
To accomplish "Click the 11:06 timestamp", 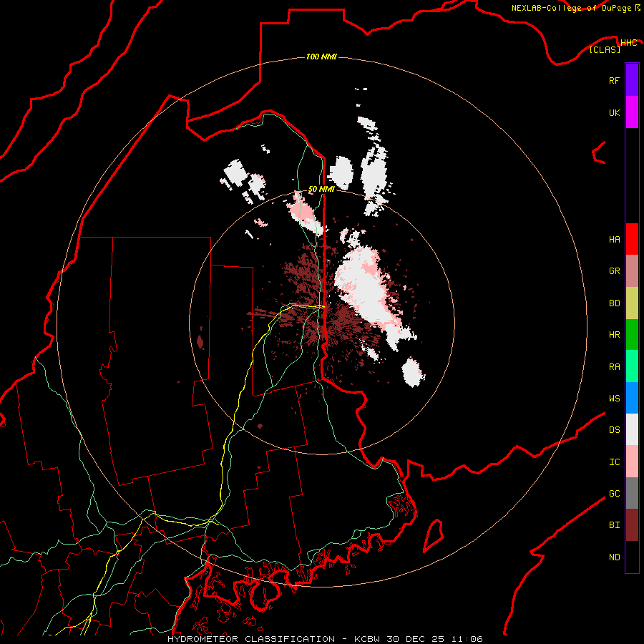I will 467,639.
